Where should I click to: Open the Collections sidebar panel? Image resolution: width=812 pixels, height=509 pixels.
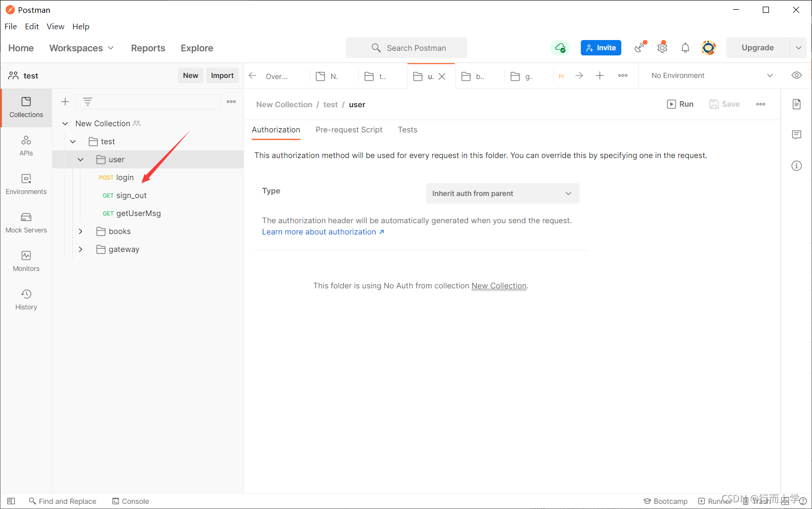(26, 107)
